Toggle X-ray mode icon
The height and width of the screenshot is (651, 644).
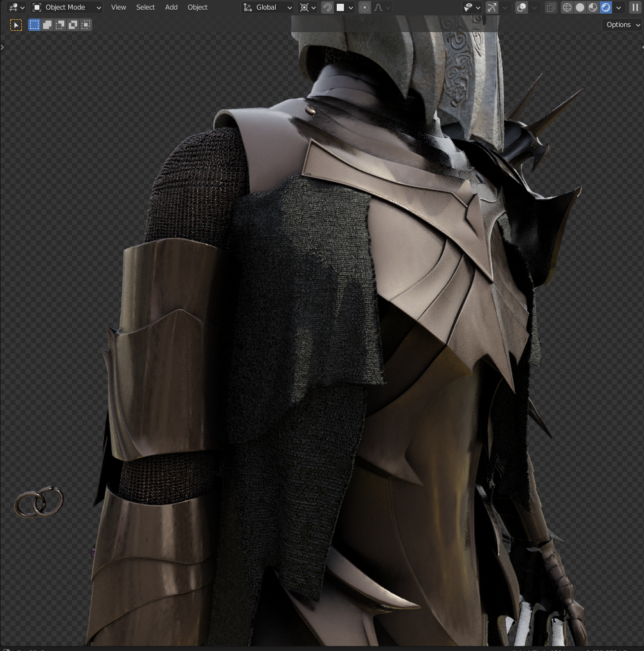coord(551,8)
